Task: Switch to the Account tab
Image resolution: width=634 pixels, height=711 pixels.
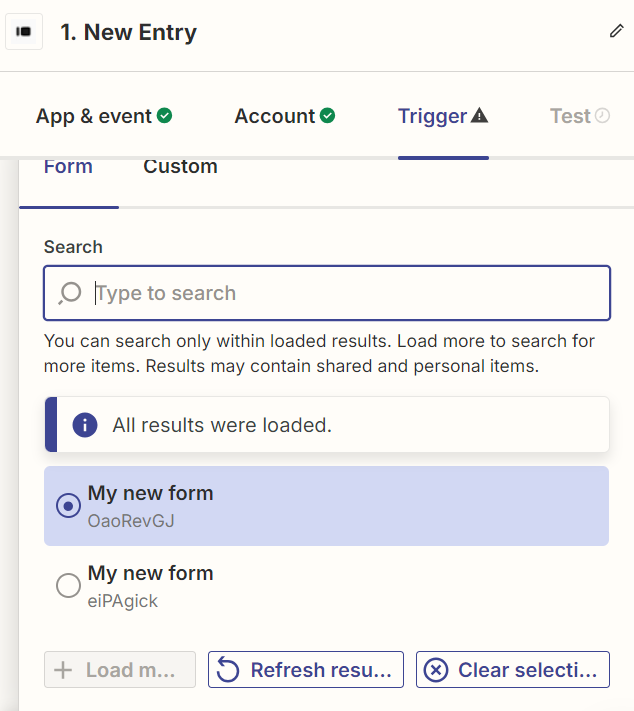Action: tap(285, 116)
